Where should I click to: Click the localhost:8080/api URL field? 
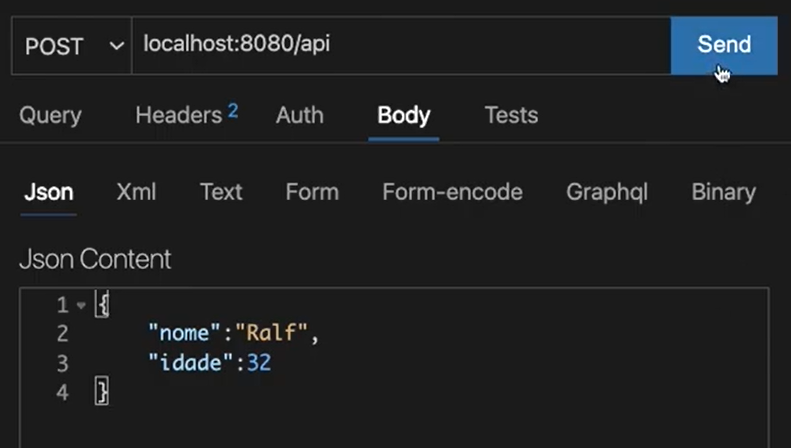pos(400,45)
